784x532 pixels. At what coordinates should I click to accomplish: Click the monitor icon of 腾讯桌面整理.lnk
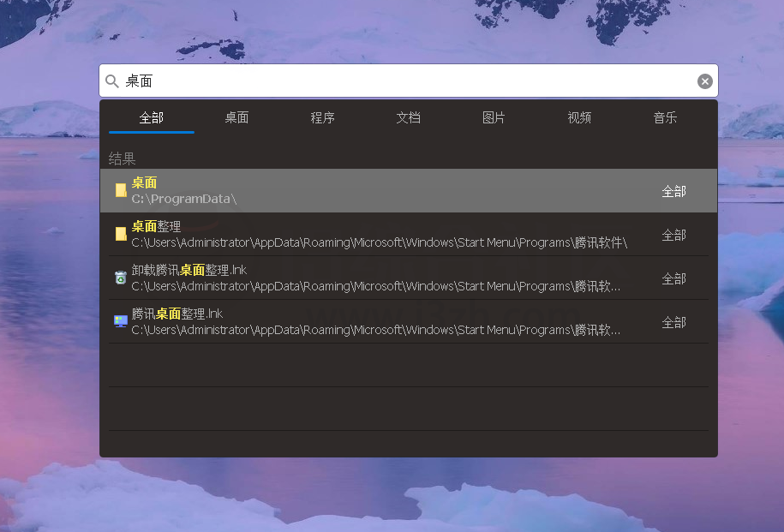pyautogui.click(x=121, y=320)
